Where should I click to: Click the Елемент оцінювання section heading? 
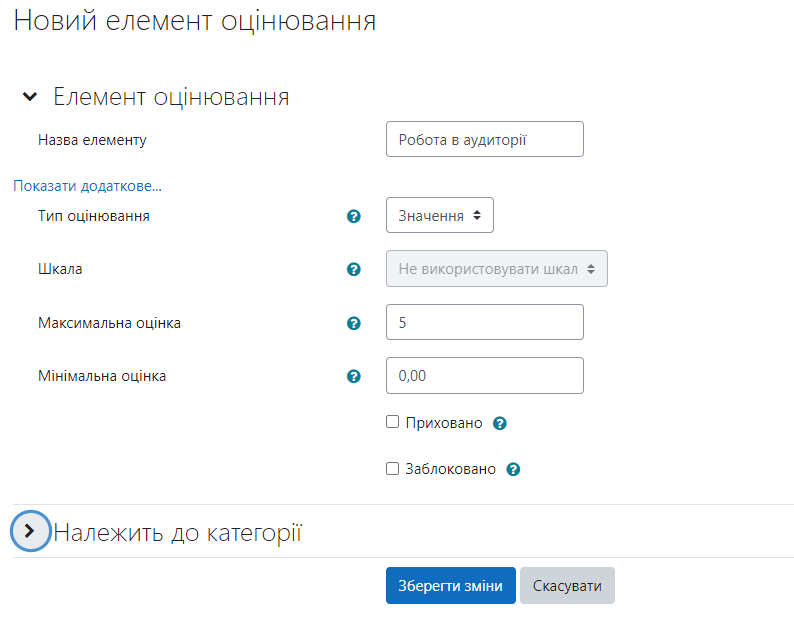tap(171, 97)
